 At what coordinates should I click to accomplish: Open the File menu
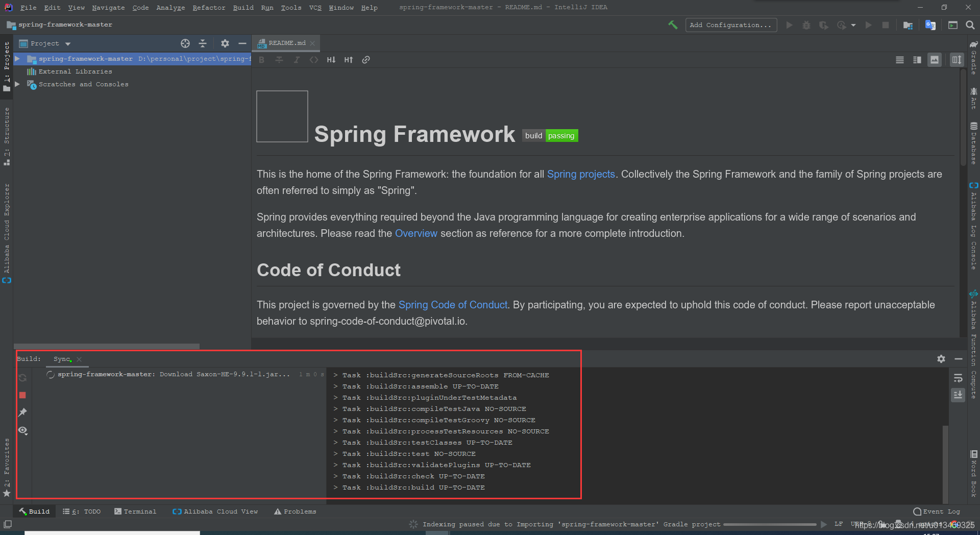[28, 8]
